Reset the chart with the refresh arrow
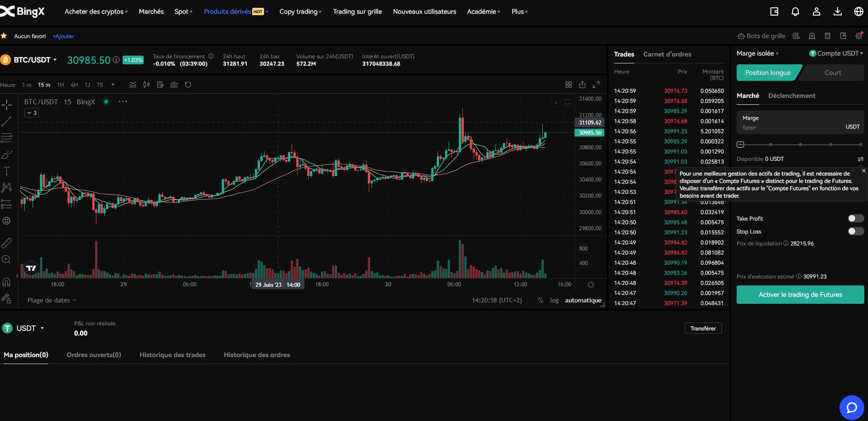868x421 pixels. [x=188, y=85]
